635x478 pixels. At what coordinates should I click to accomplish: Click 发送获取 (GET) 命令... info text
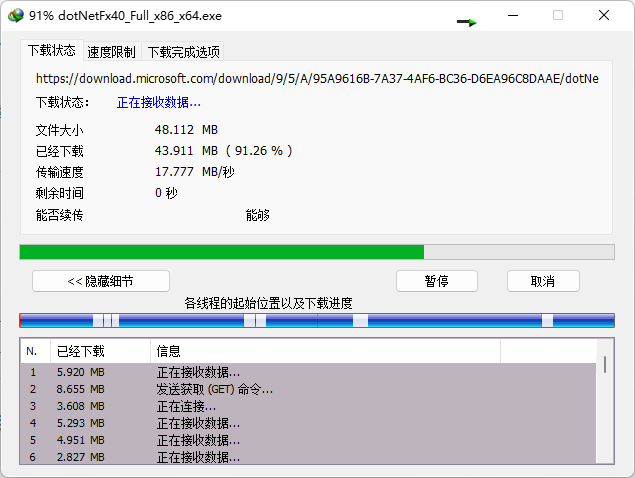(215, 389)
